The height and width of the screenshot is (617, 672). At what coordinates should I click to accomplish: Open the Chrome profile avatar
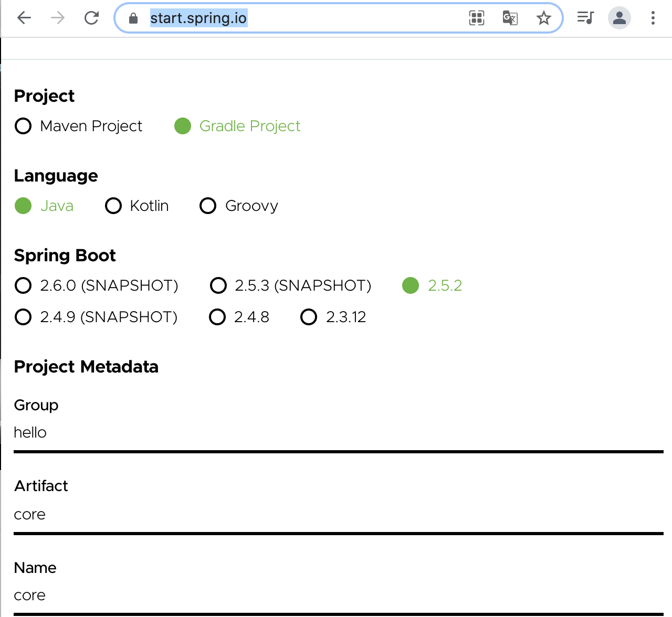pos(619,18)
